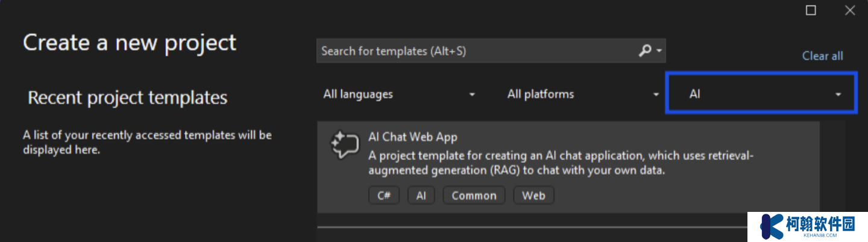Viewport: 868px width, 242px height.
Task: Click the AI tag on the template
Action: pos(421,196)
